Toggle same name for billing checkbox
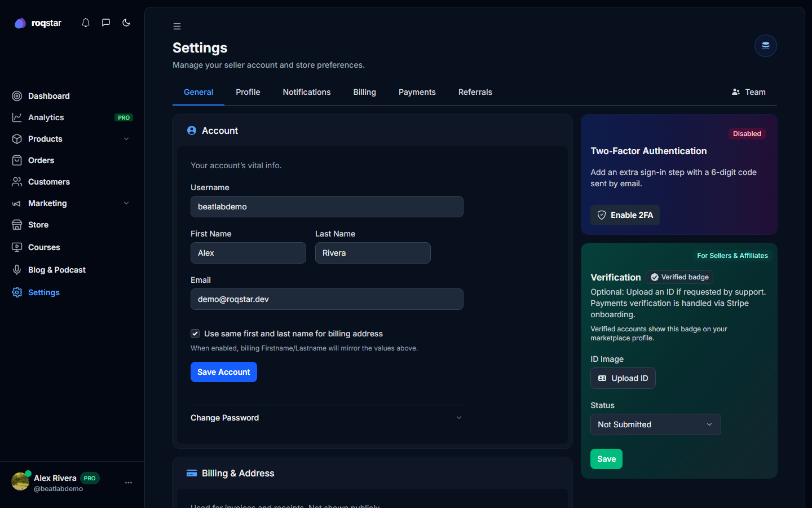 (x=195, y=334)
